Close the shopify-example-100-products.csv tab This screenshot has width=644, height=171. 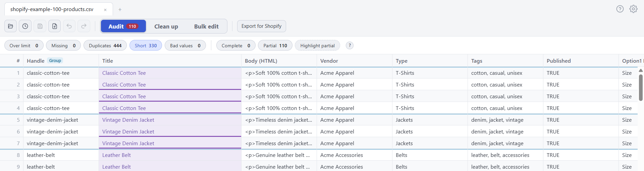pyautogui.click(x=105, y=10)
